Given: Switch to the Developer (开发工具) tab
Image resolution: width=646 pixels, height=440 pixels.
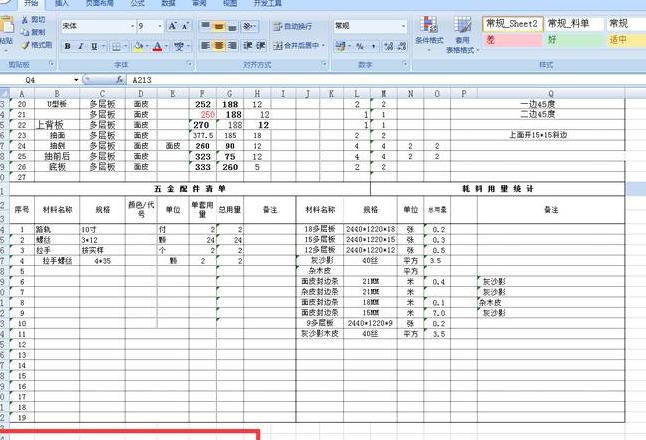Looking at the screenshot, I should pos(267,3).
